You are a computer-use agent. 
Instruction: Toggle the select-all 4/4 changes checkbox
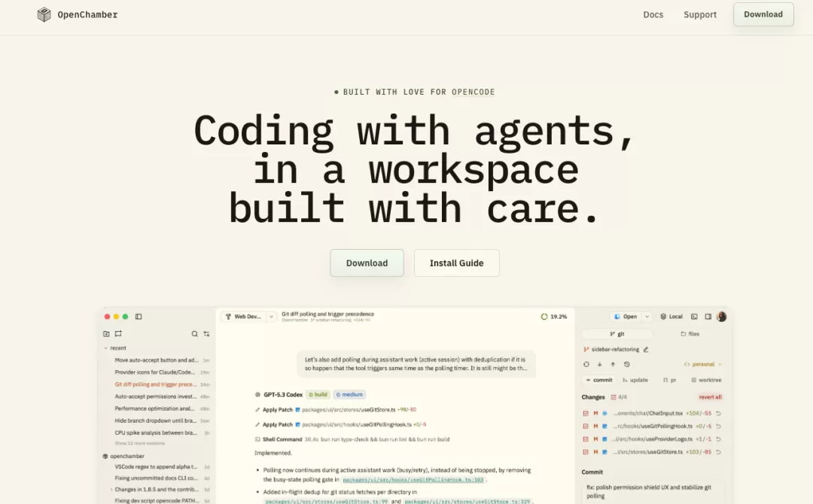[x=614, y=397]
